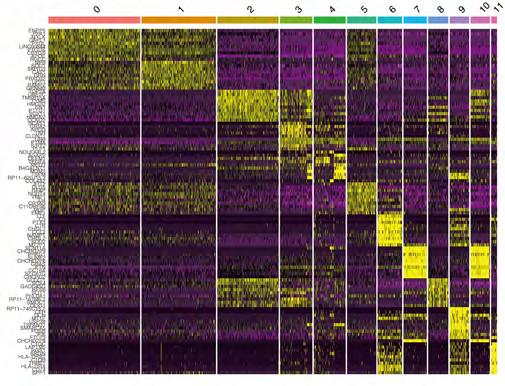
Task: Open the heatmap panel under cluster 7
Action: click(415, 201)
